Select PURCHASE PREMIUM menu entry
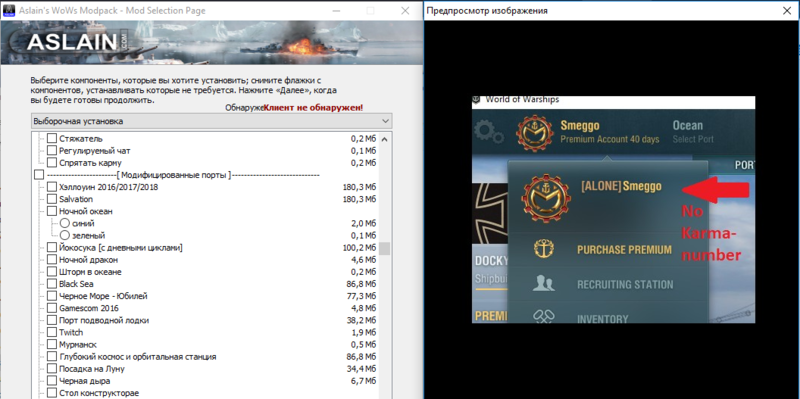Screen dimensions: 800x399 pos(624,250)
